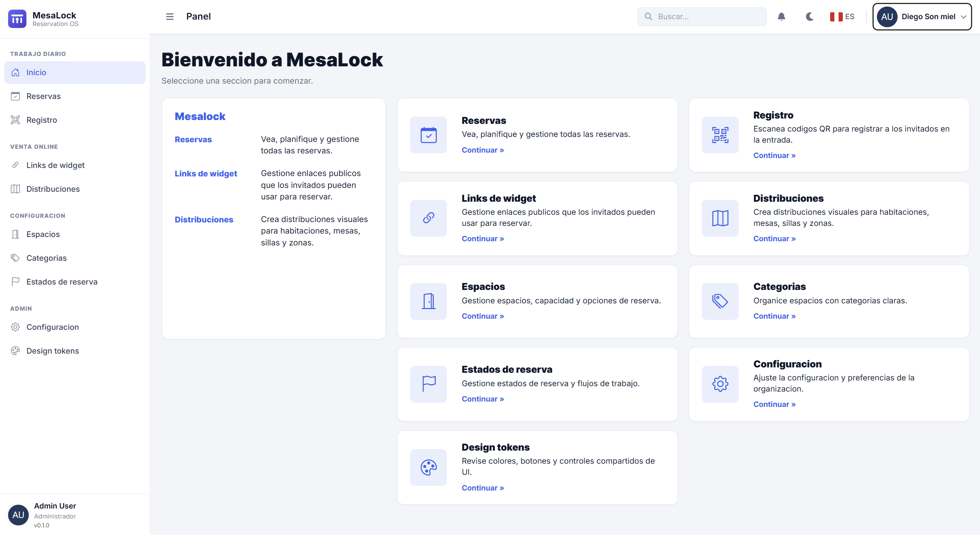Viewport: 980px width, 535px height.
Task: Open Diego Son miel user dropdown
Action: point(922,16)
